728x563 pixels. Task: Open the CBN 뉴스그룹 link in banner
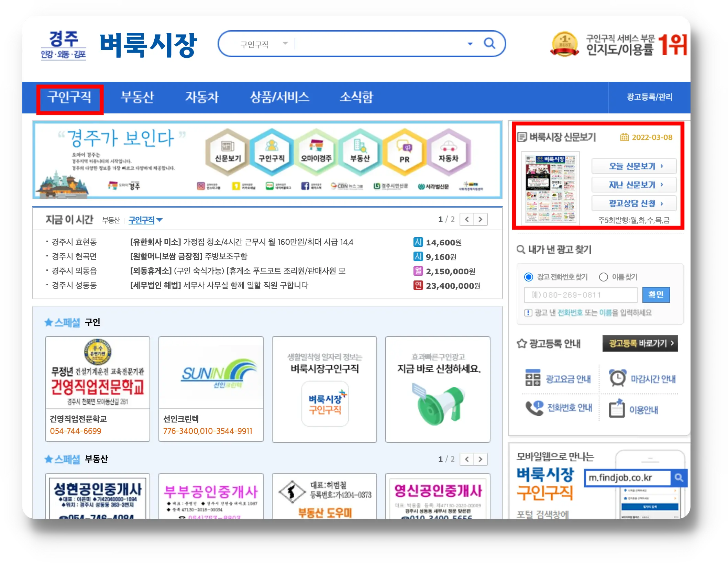[346, 186]
